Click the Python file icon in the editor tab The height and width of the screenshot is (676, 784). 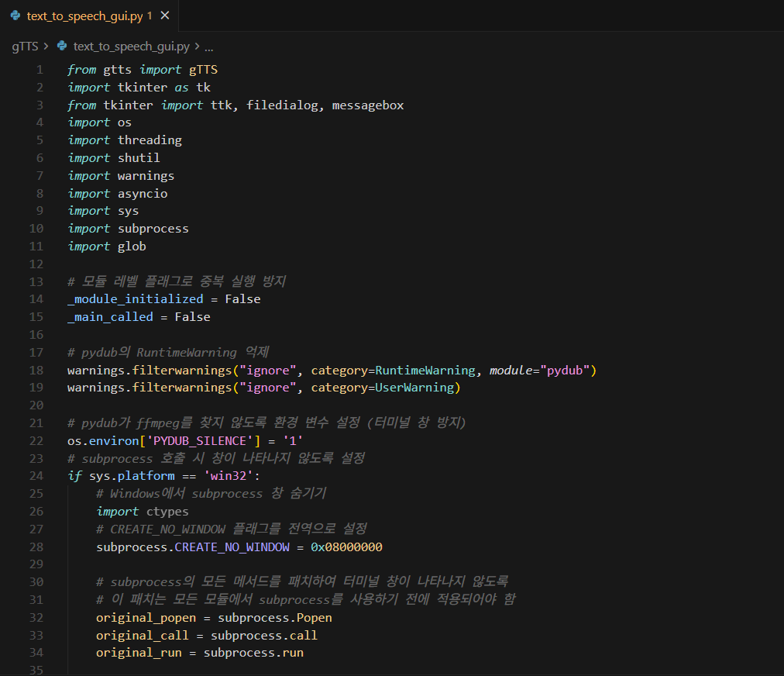(15, 16)
